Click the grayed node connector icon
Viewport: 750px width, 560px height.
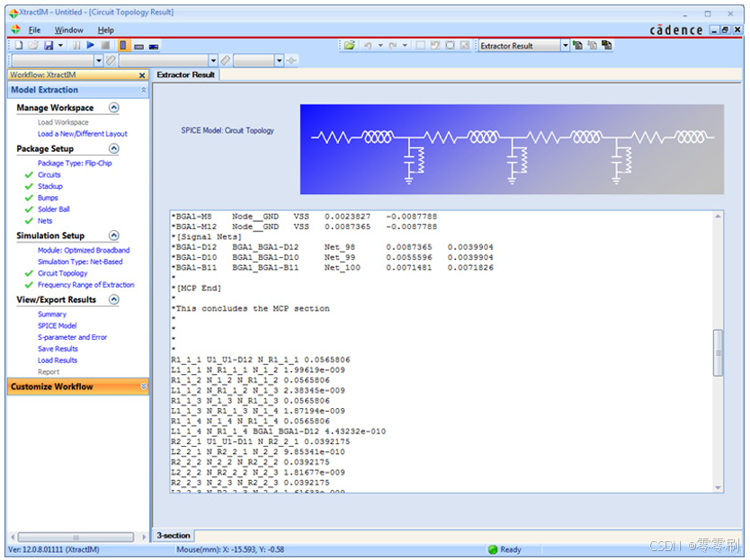coord(291,61)
